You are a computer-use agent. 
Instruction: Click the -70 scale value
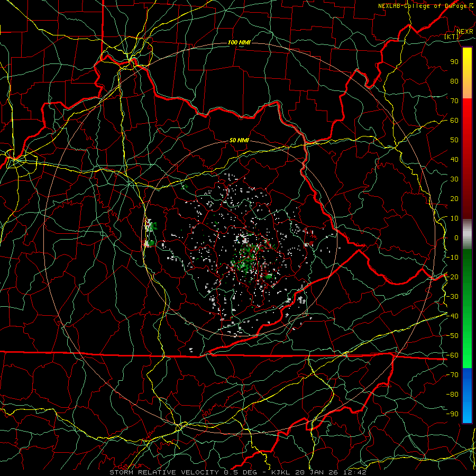click(452, 375)
